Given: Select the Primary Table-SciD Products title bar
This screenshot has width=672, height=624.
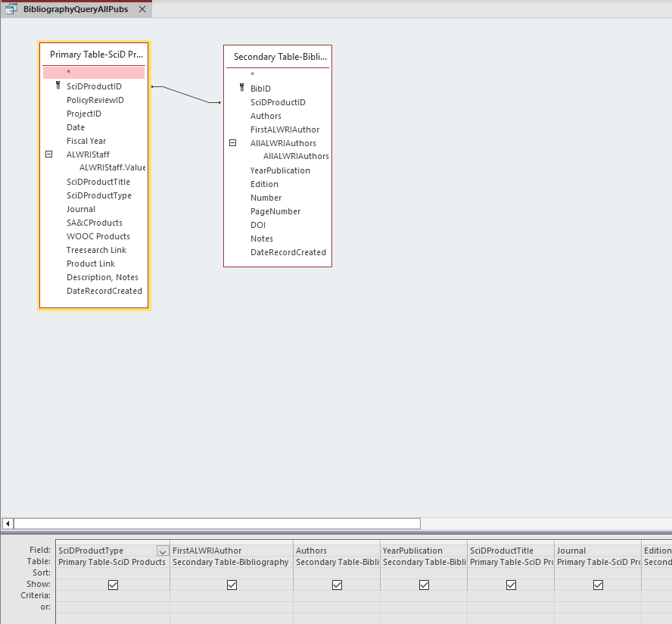Looking at the screenshot, I should coord(94,55).
